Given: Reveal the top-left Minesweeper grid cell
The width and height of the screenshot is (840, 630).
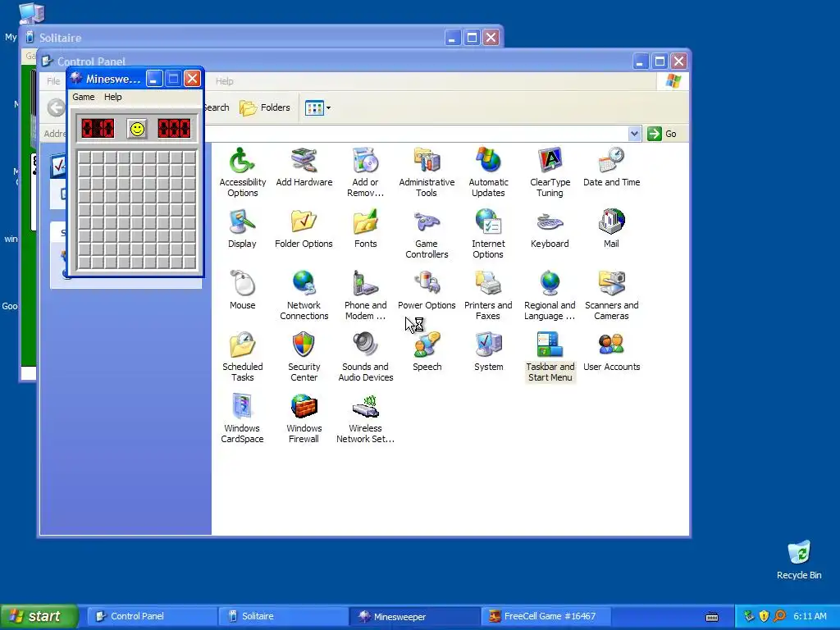Looking at the screenshot, I should 84,157.
